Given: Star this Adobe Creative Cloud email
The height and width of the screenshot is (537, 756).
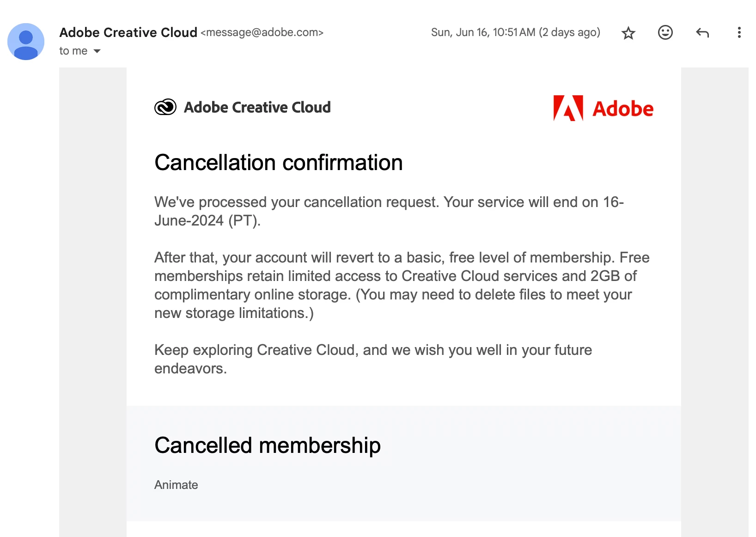Looking at the screenshot, I should [628, 33].
